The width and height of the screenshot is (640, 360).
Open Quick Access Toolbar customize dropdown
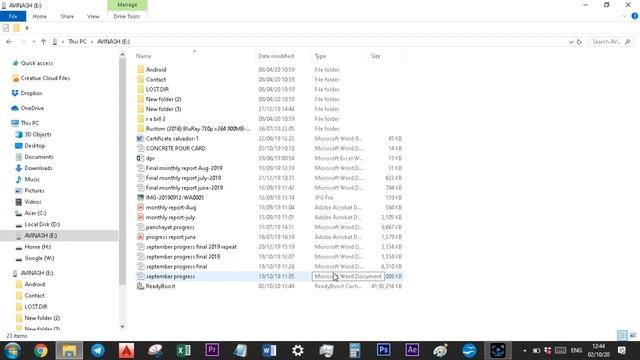click(27, 28)
